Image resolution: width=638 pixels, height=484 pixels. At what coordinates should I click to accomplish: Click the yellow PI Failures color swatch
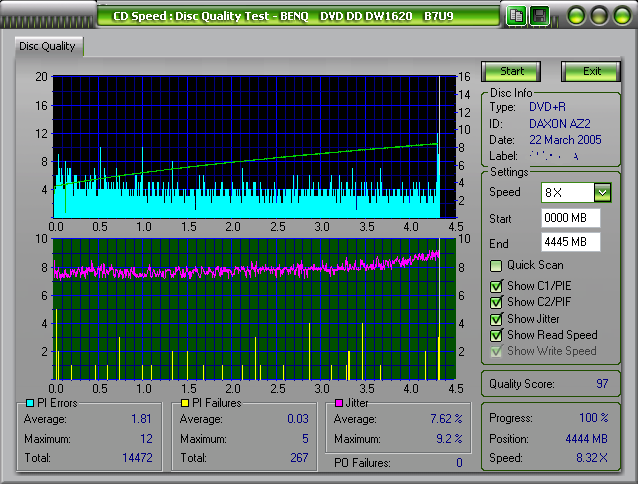click(x=185, y=403)
